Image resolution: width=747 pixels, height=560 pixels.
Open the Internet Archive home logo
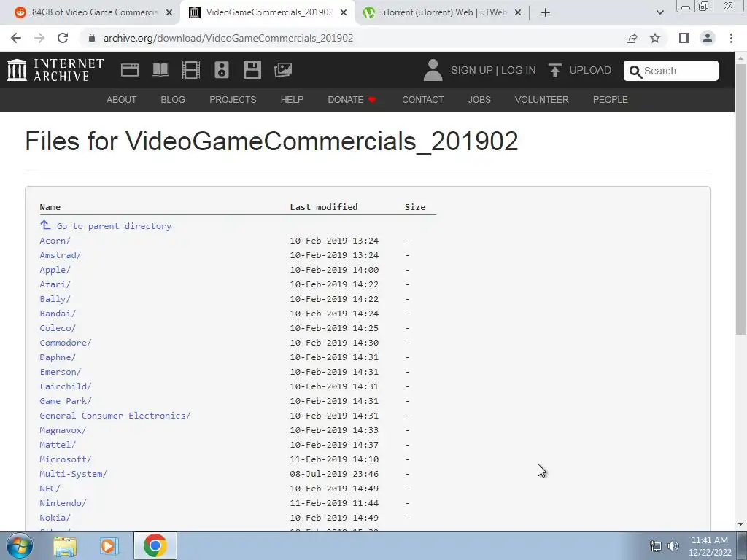point(55,70)
